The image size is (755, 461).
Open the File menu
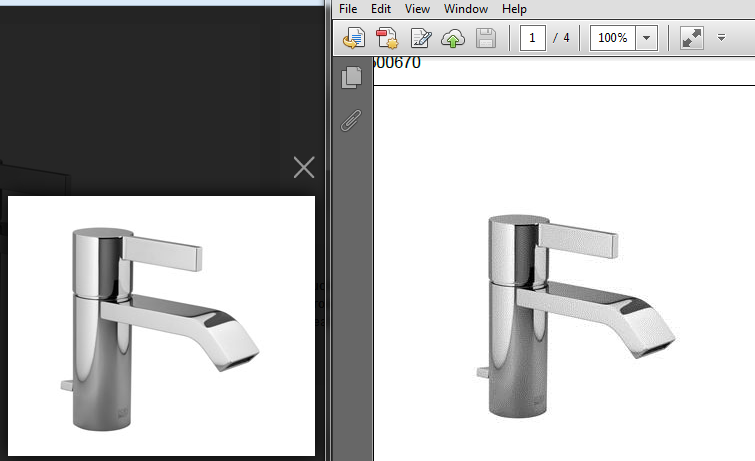348,9
